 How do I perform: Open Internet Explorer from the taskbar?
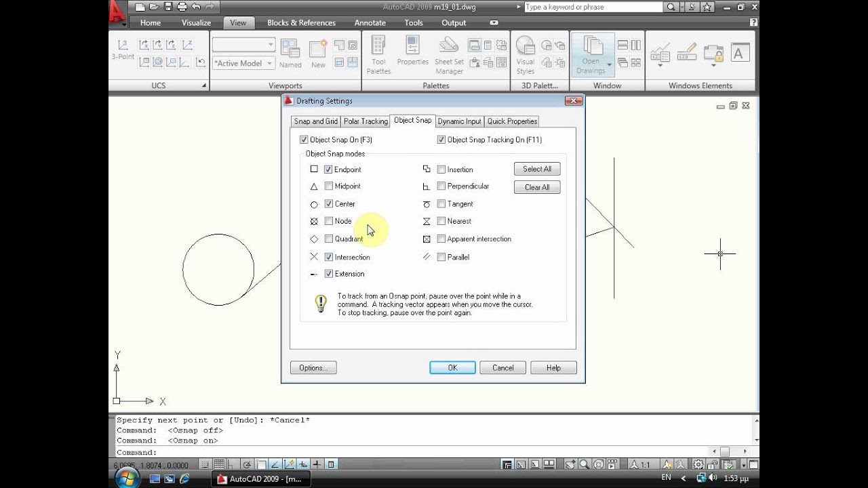tap(183, 479)
